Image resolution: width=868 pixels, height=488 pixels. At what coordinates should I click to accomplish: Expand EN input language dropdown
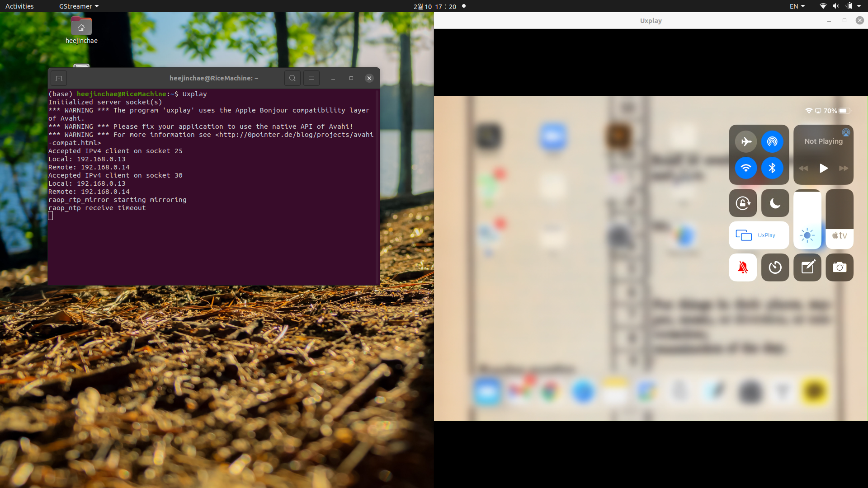(797, 6)
